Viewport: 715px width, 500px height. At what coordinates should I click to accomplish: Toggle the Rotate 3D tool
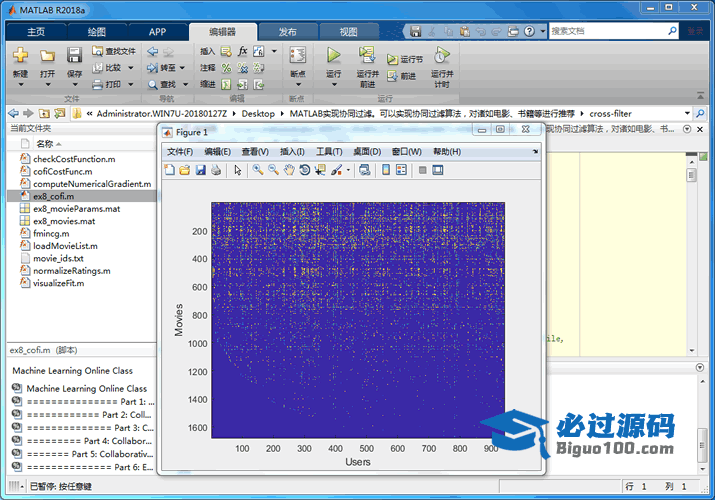coord(305,170)
